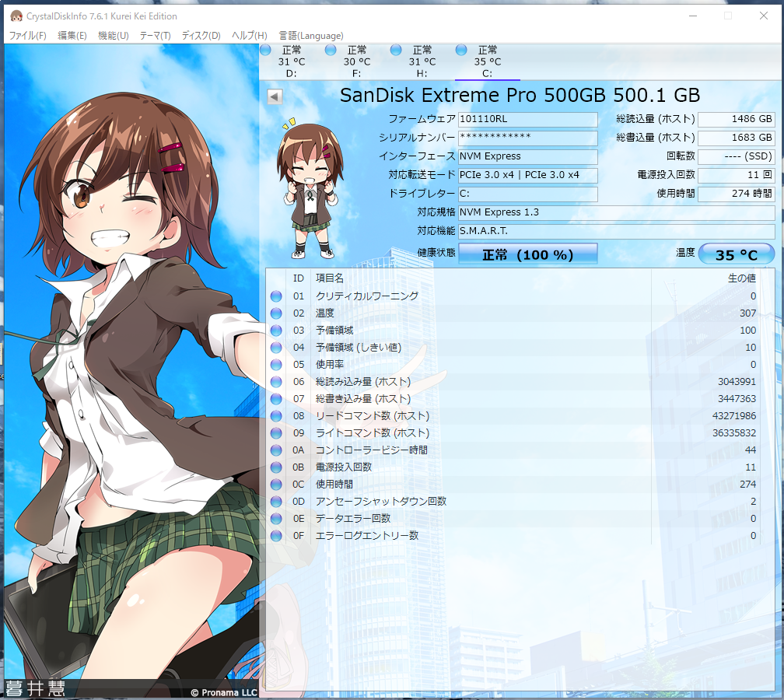Click the 総読込量 (ホスト) label
The width and height of the screenshot is (784, 700).
click(656, 119)
